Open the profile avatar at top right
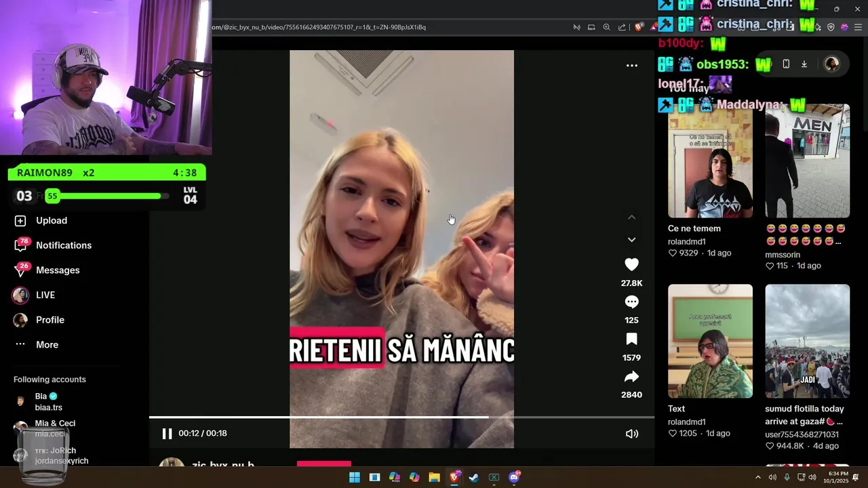 (831, 64)
